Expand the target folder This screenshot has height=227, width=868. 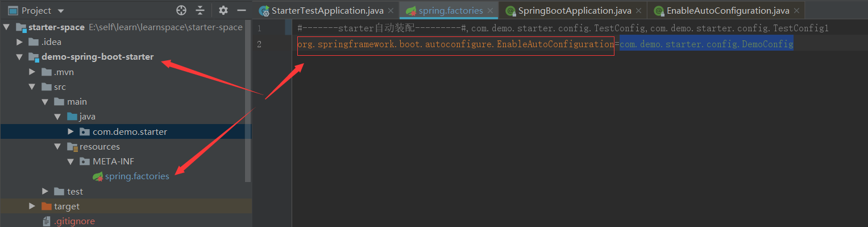click(x=32, y=206)
